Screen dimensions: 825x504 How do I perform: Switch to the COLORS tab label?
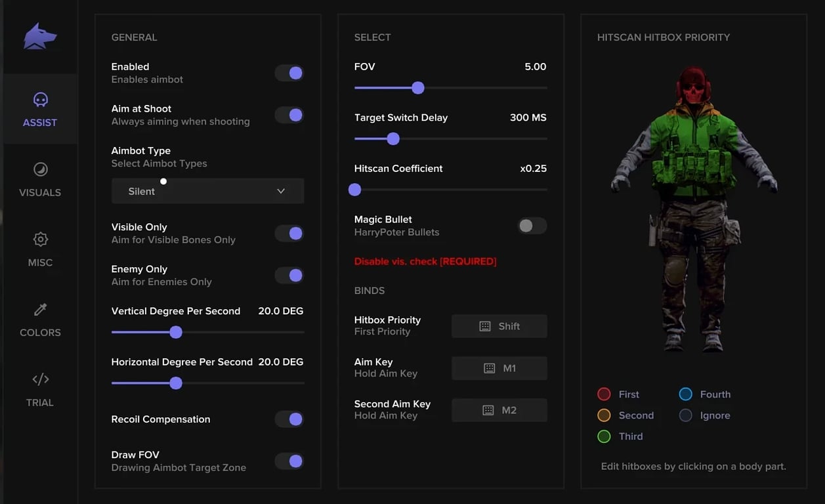coord(40,333)
